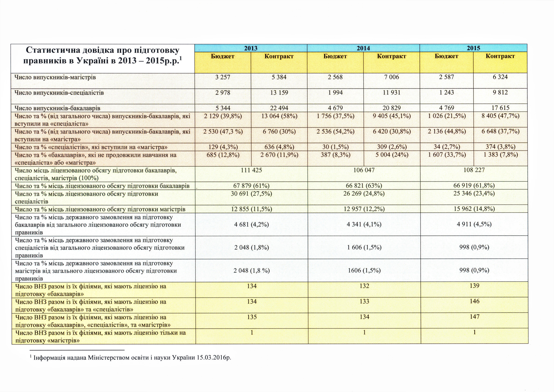554x392 pixels.
Task: Click the cell '4 911 (4,5%)'
Action: pos(474,224)
